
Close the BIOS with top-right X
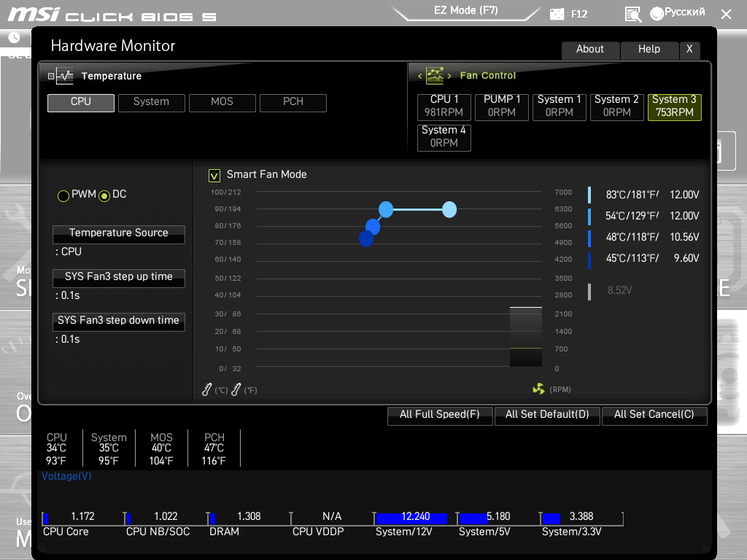pyautogui.click(x=726, y=15)
